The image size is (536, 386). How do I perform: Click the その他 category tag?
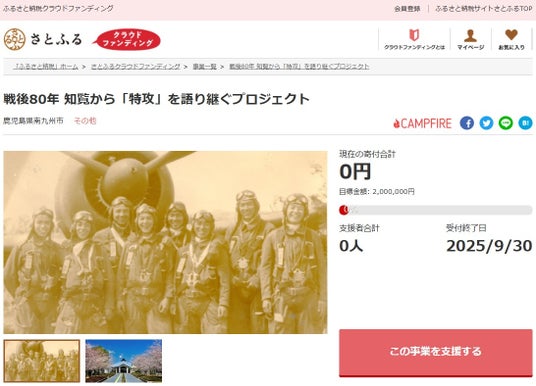pyautogui.click(x=85, y=121)
